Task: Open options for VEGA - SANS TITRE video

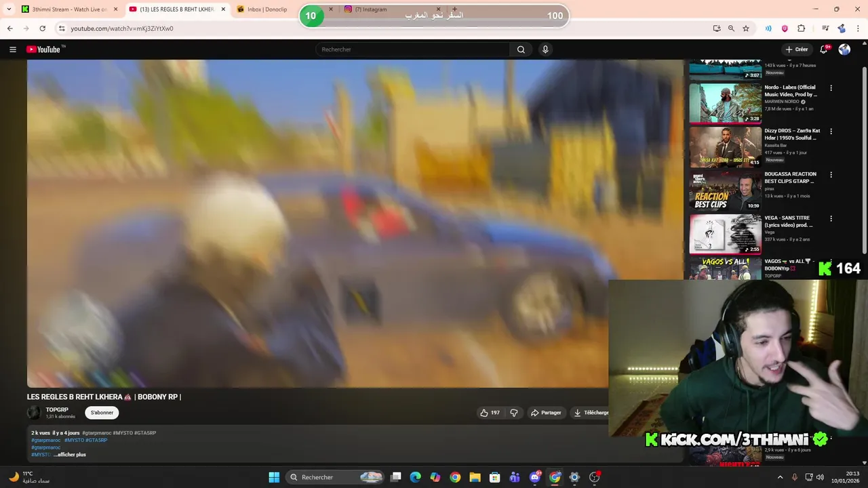Action: pos(831,219)
